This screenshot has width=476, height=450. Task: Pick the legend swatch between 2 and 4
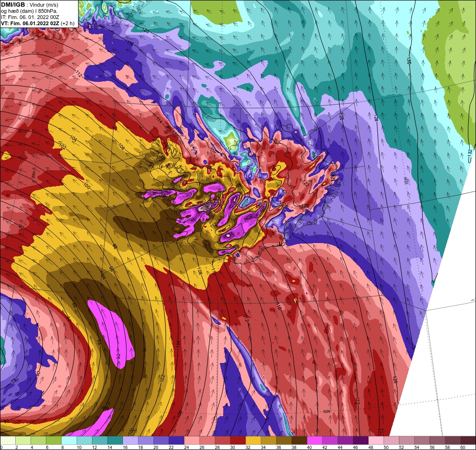(x=23, y=440)
